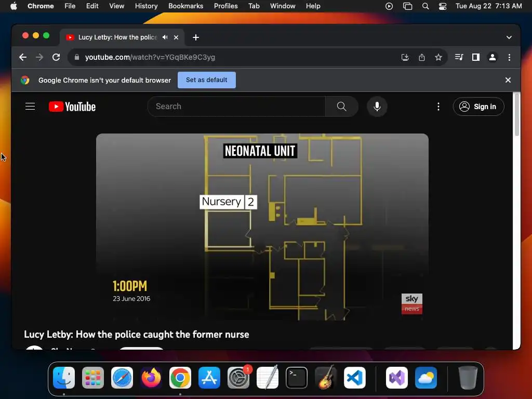Open Control Center in menu bar

(x=443, y=6)
